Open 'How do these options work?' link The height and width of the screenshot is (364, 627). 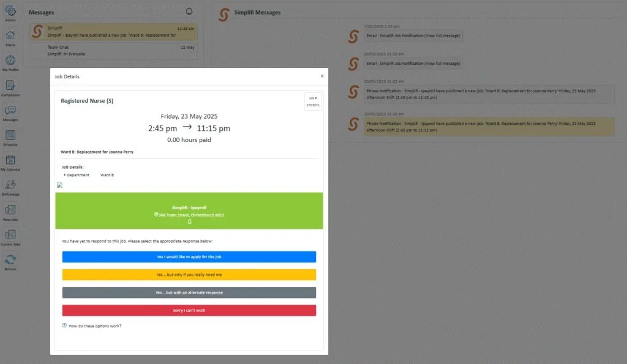[95, 326]
